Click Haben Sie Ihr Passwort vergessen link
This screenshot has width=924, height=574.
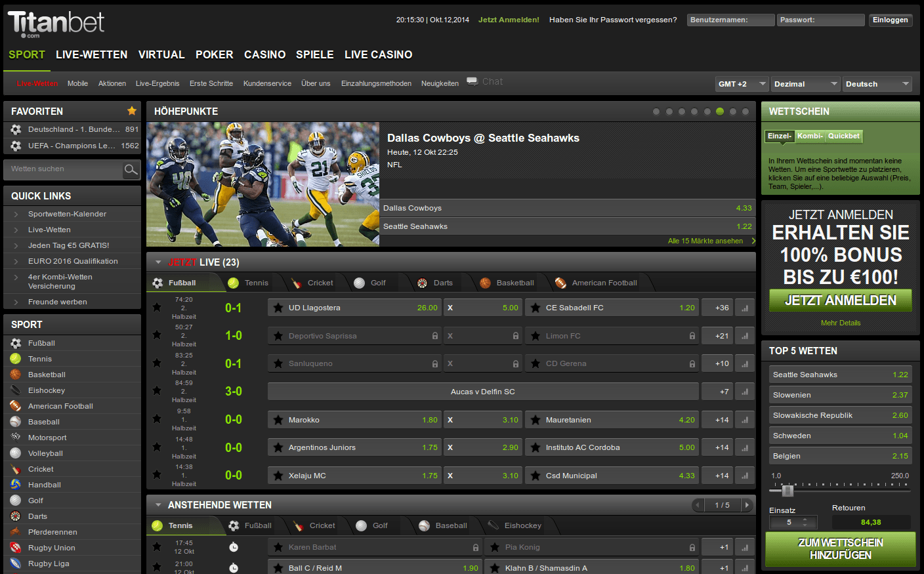(x=613, y=20)
